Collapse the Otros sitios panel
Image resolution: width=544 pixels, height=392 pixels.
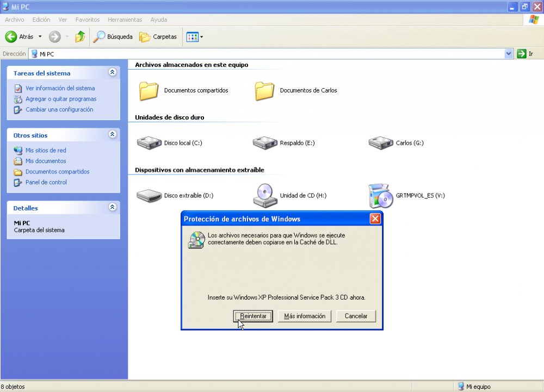click(x=112, y=134)
